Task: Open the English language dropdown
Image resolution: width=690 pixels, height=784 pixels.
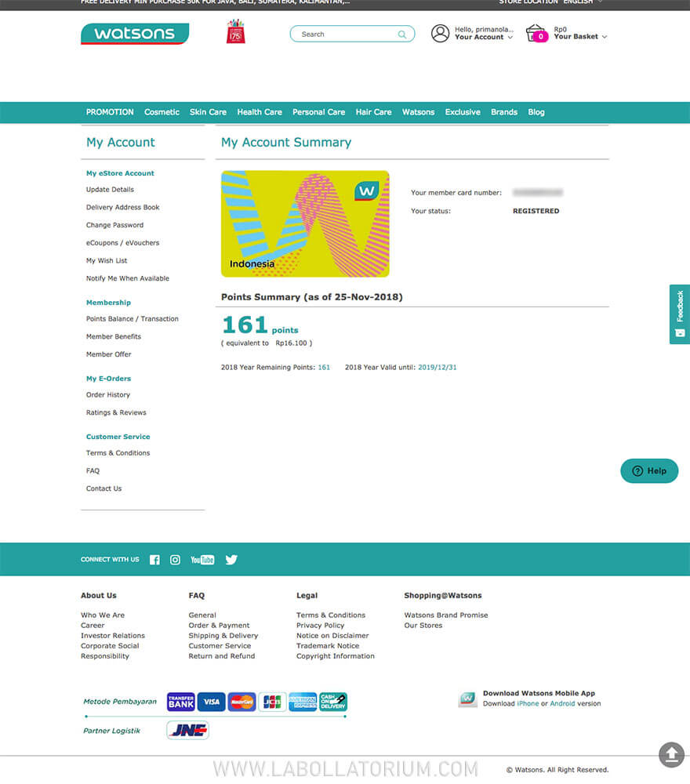Action: point(583,2)
